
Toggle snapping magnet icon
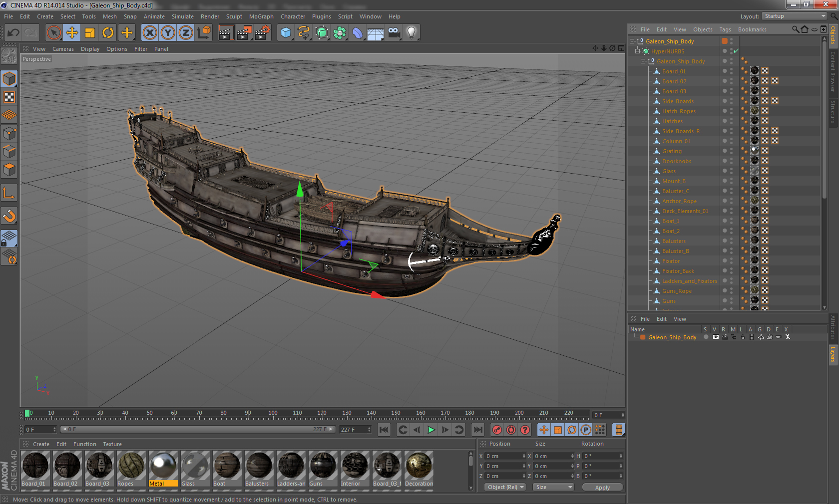coord(9,216)
